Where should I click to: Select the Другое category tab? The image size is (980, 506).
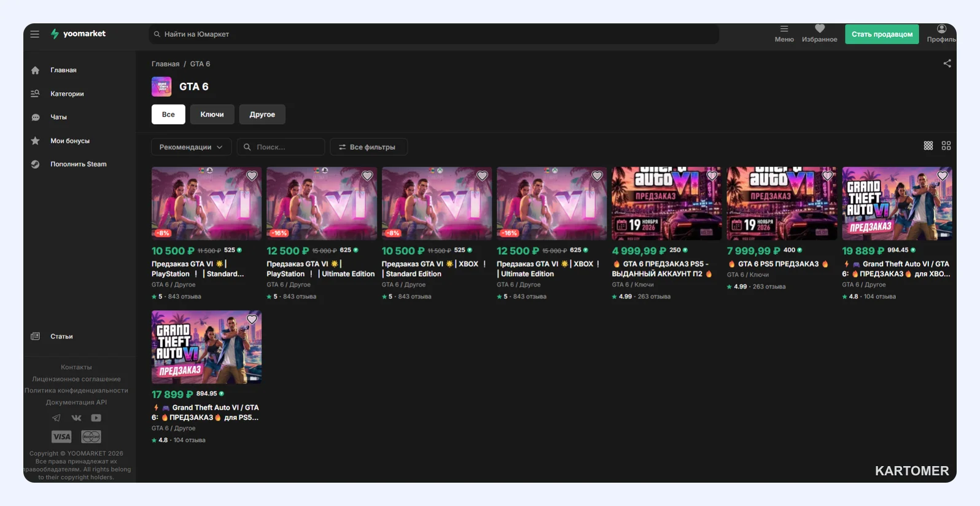point(262,114)
